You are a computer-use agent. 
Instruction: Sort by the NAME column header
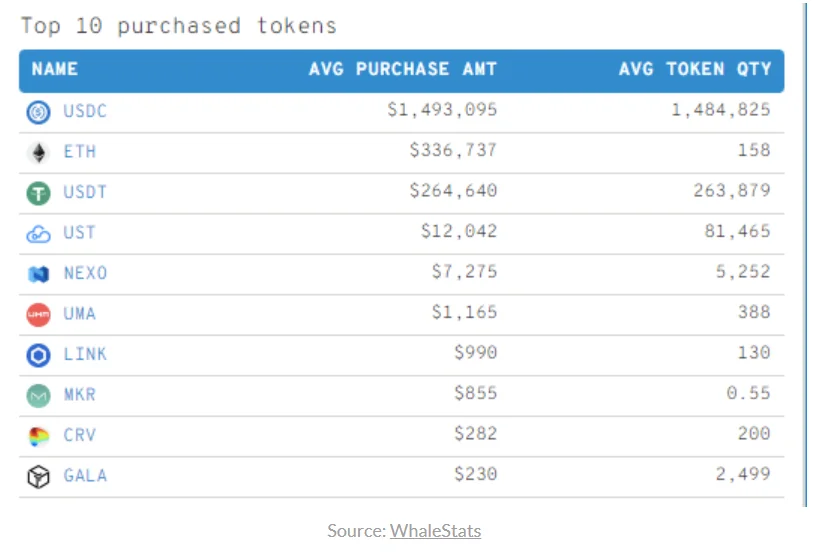point(55,69)
